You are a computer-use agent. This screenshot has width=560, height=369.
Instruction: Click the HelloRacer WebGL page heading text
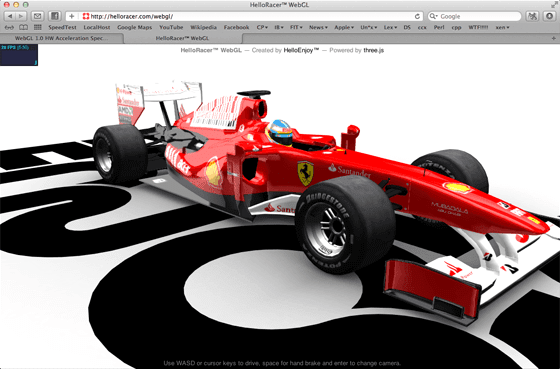point(211,50)
